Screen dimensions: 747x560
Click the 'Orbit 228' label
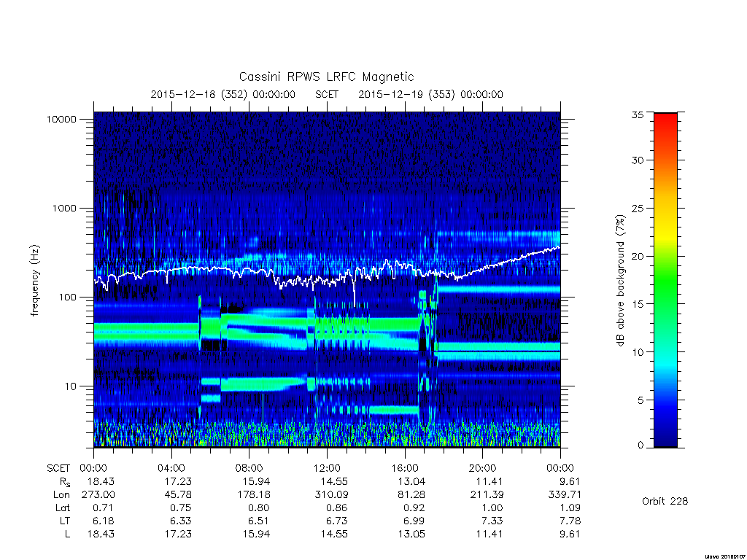pyautogui.click(x=665, y=502)
